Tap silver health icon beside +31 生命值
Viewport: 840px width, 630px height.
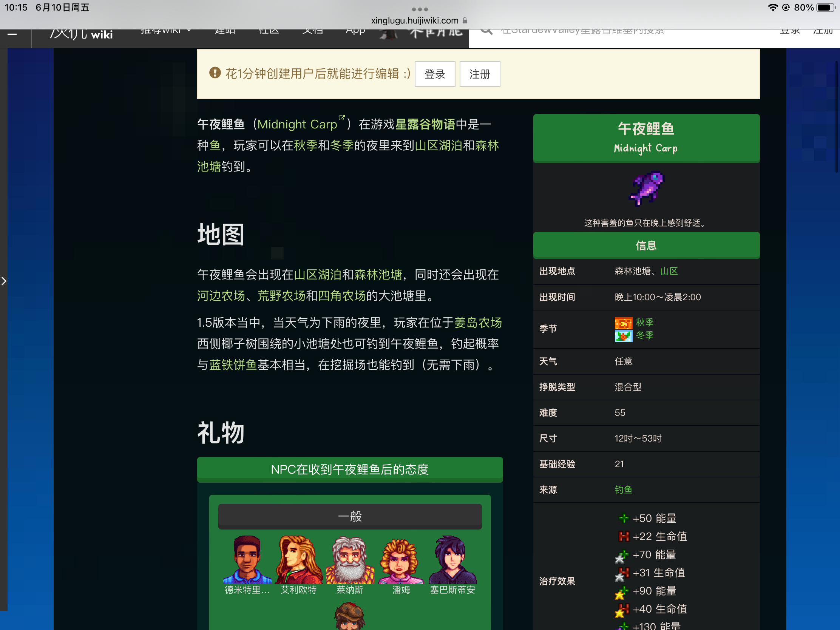click(x=622, y=574)
